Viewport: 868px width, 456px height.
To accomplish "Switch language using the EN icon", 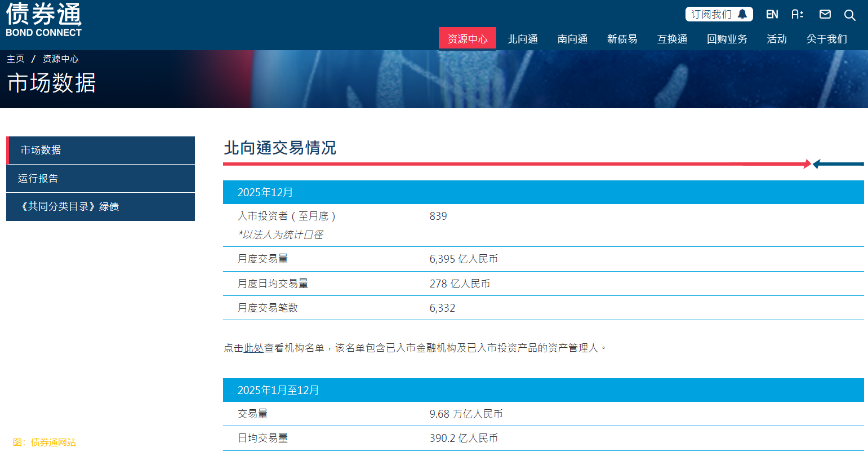I will pyautogui.click(x=772, y=14).
